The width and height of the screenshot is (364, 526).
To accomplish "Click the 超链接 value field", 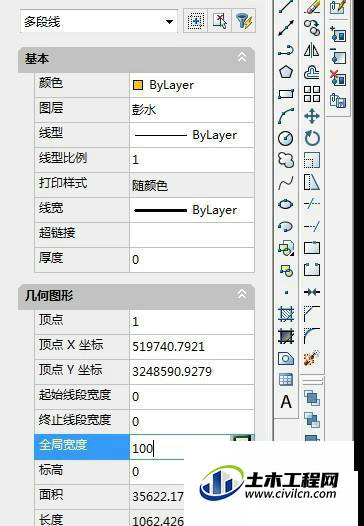I will point(192,235).
